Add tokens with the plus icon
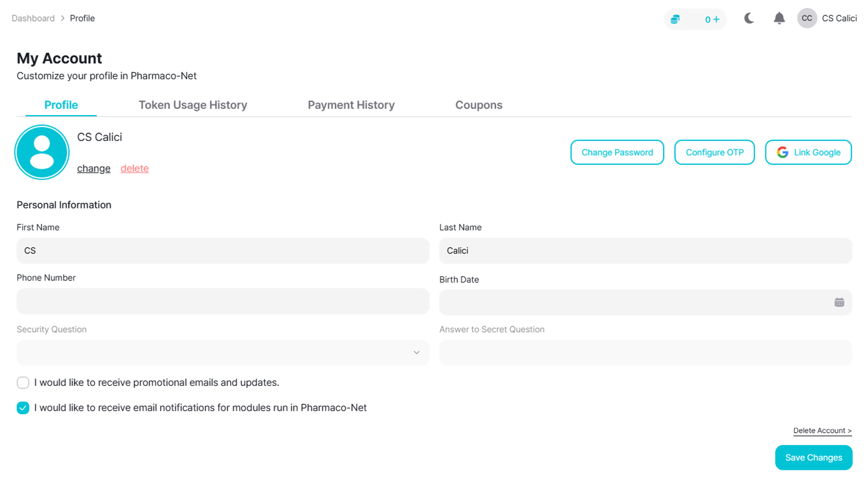This screenshot has height=494, width=868. 717,19
